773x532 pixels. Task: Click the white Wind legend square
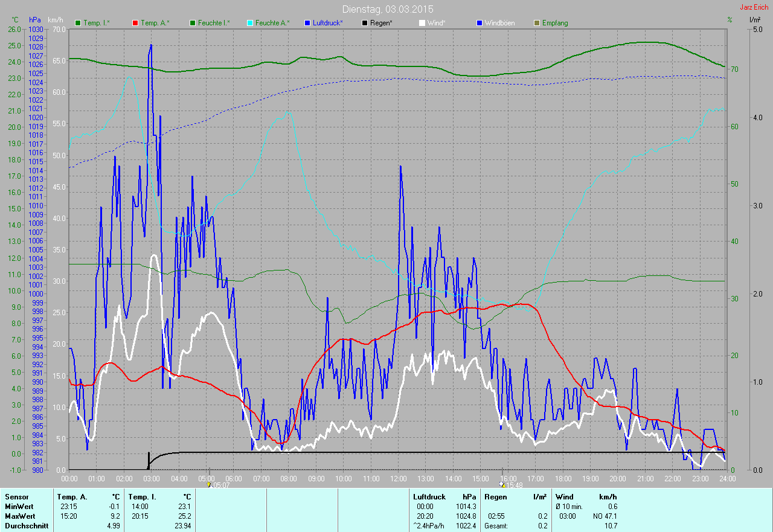422,23
